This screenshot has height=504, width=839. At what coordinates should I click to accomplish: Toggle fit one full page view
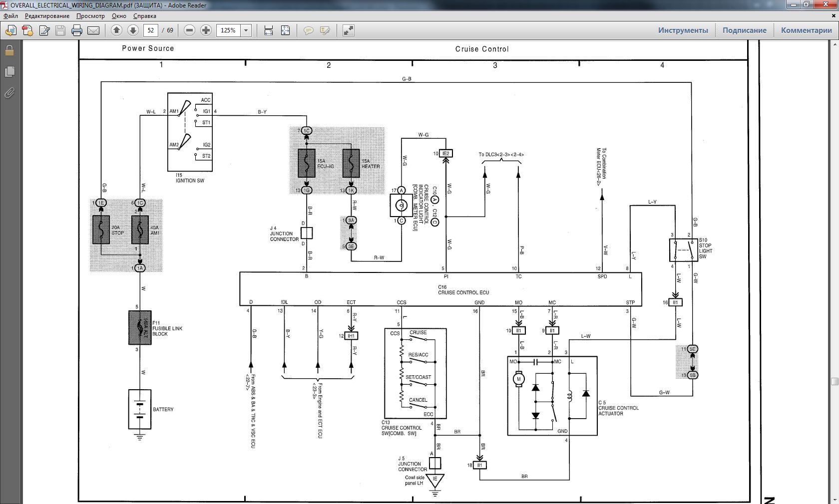point(285,30)
